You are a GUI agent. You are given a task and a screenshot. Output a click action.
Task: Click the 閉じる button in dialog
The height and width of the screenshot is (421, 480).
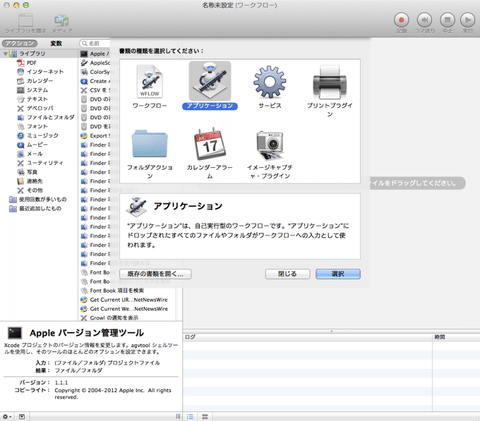(287, 274)
